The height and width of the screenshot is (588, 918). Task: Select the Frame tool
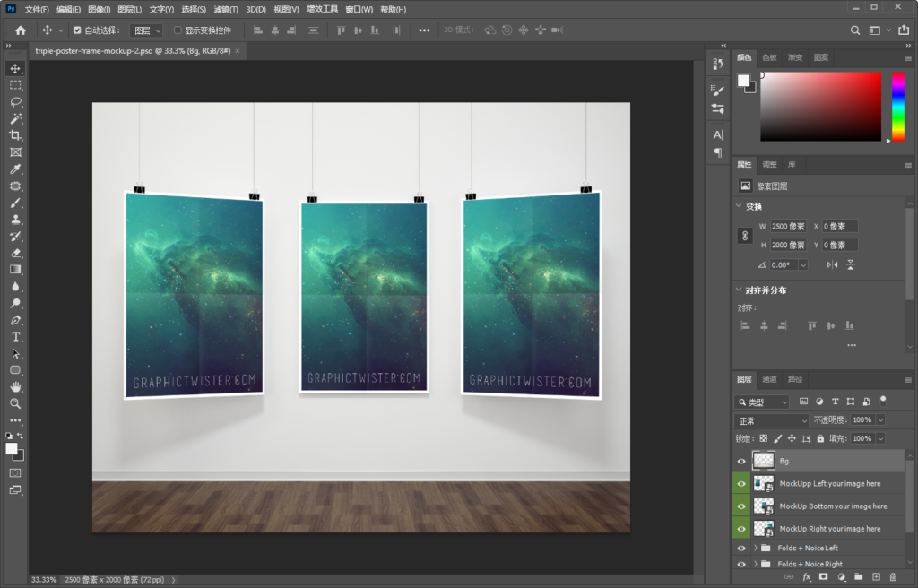[x=15, y=152]
